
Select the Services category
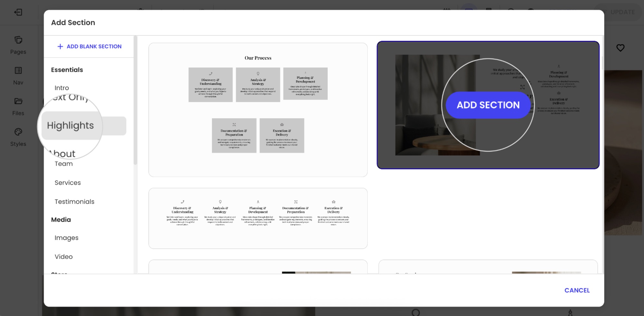click(68, 183)
